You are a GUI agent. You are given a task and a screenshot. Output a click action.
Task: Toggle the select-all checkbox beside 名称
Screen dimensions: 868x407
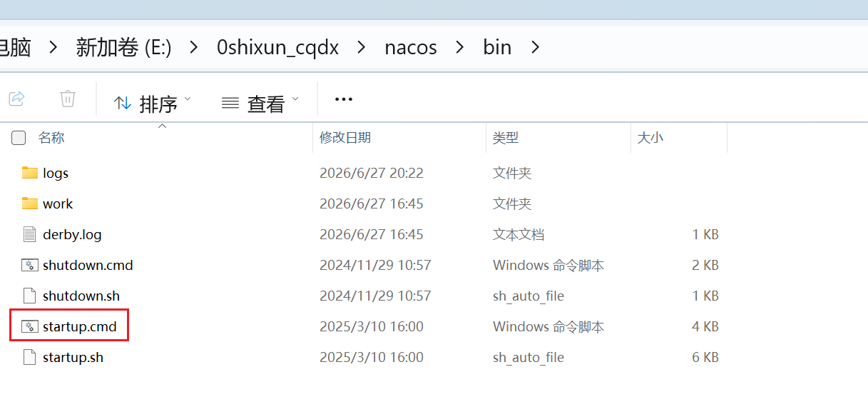(x=19, y=138)
